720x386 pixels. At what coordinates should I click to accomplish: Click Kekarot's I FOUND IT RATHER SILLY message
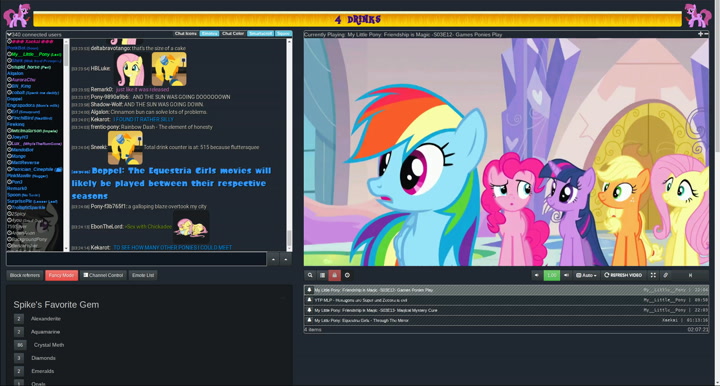tap(143, 119)
